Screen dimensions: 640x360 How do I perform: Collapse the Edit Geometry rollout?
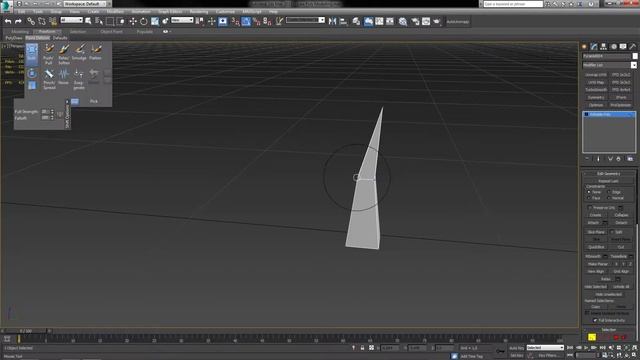coord(609,173)
